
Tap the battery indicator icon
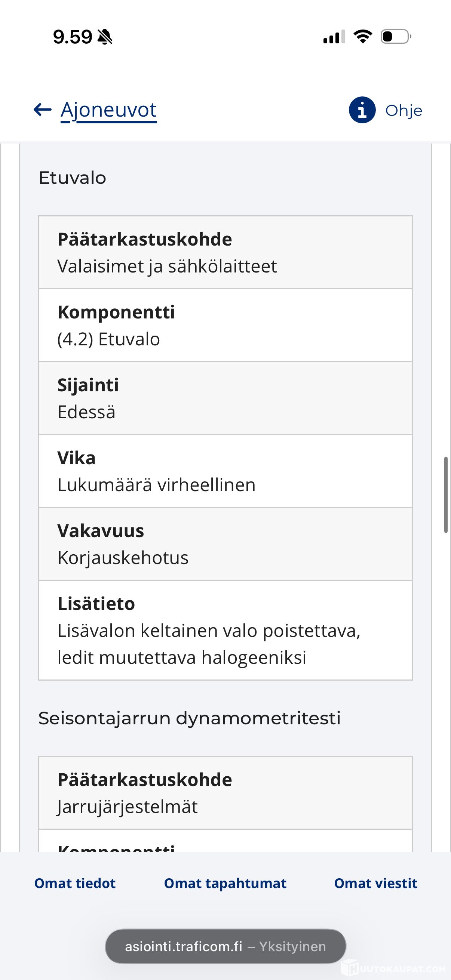[x=396, y=37]
